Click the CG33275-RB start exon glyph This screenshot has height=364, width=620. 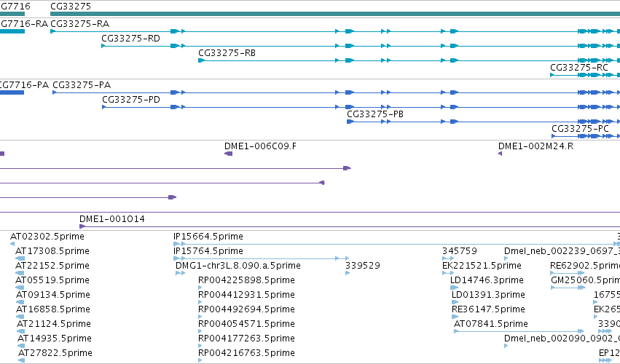tap(201, 60)
